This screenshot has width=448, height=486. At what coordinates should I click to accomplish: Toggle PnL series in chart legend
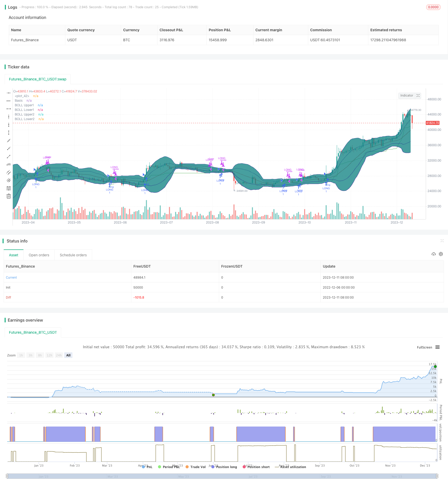coord(147,467)
